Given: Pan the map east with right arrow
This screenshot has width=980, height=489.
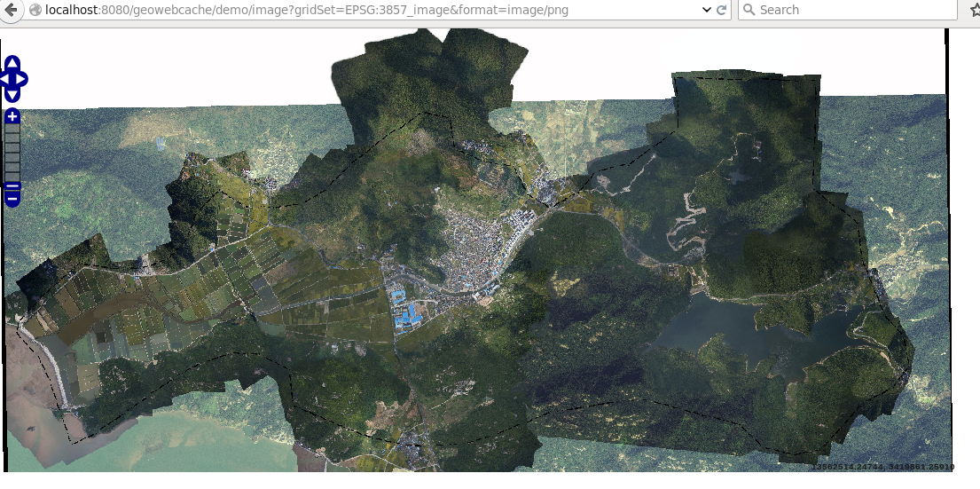Looking at the screenshot, I should point(21,79).
